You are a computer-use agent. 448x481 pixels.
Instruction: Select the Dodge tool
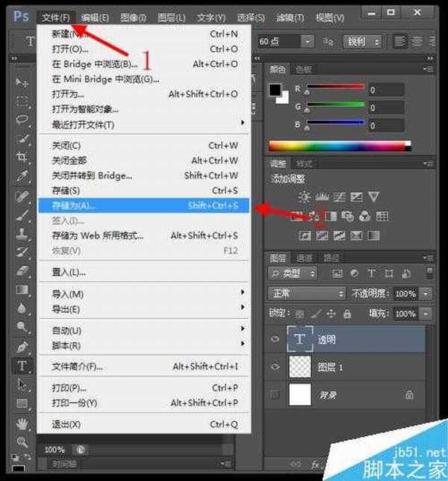coord(22,327)
